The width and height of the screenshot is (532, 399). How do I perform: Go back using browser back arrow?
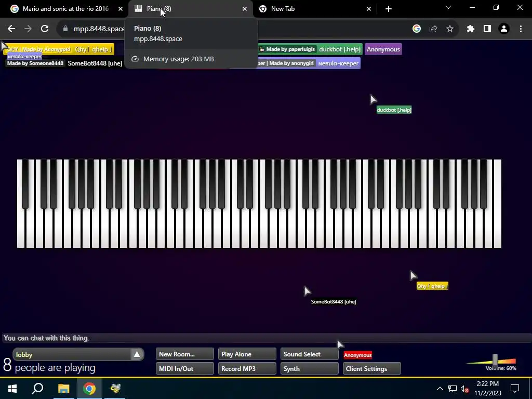tap(11, 29)
